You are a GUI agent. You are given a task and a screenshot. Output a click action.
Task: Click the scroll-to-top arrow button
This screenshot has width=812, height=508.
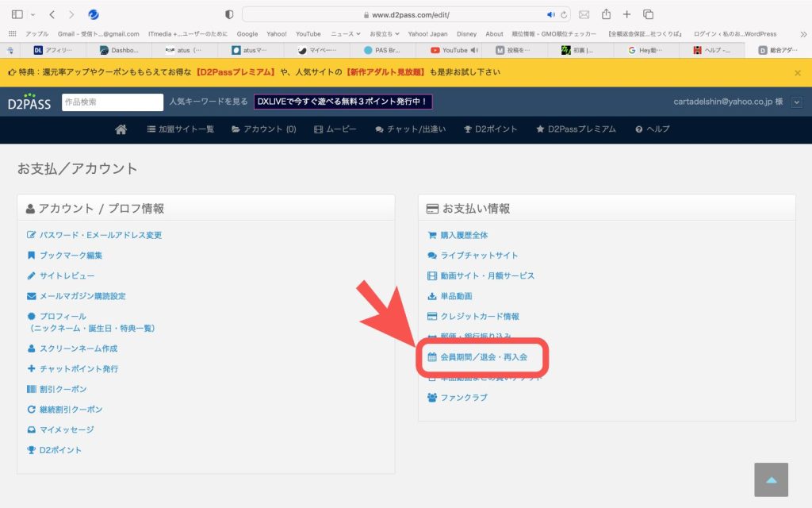[x=771, y=479]
